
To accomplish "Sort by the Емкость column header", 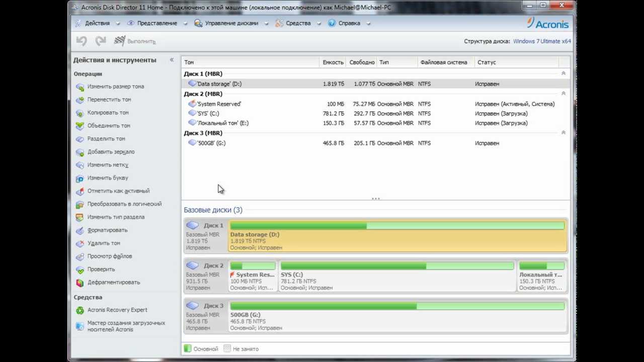I will 333,62.
